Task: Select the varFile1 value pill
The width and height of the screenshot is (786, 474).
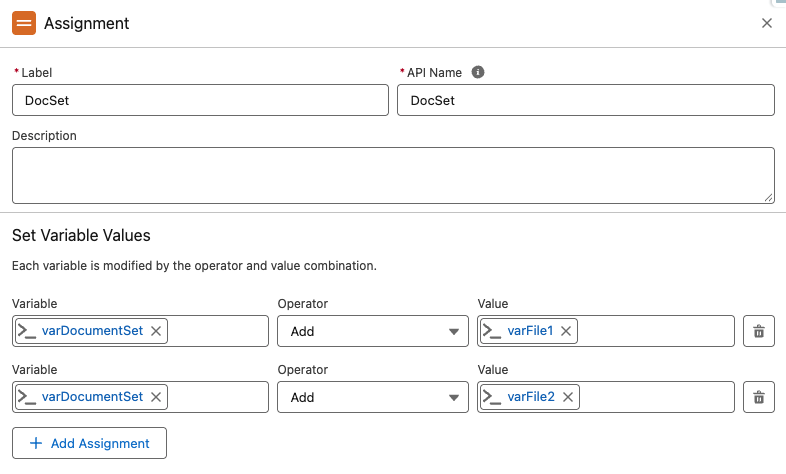Action: pos(530,331)
